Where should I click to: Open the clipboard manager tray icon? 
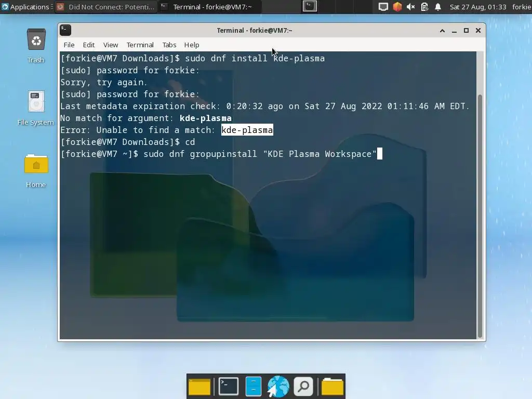pos(424,7)
